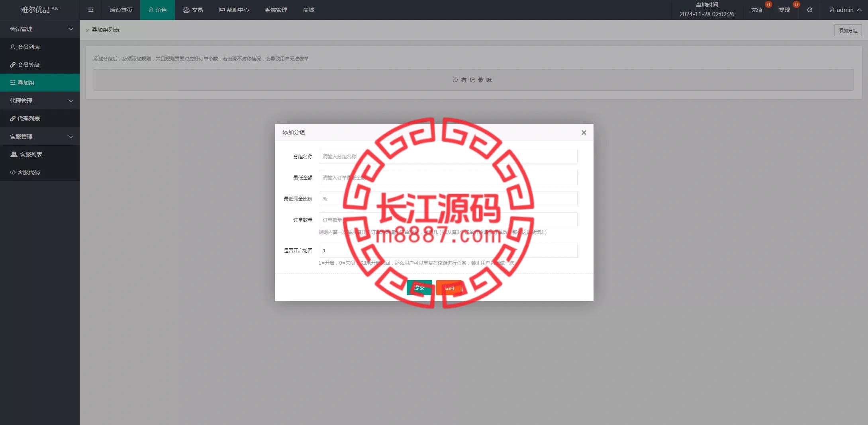The height and width of the screenshot is (425, 868).
Task: Go to 会员等级 in sidebar
Action: 40,65
